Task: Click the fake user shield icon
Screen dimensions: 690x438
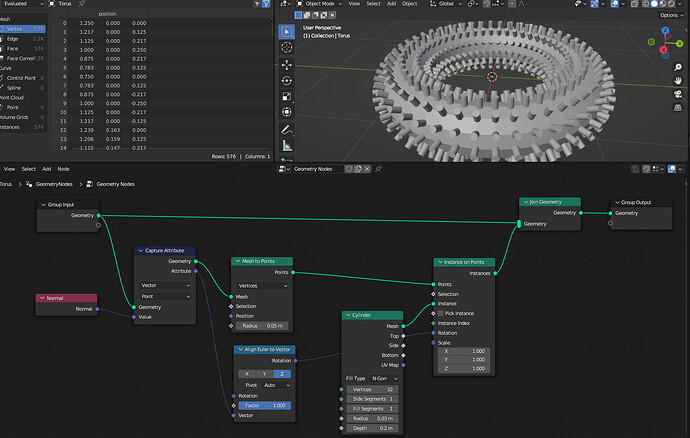Action: (x=349, y=169)
